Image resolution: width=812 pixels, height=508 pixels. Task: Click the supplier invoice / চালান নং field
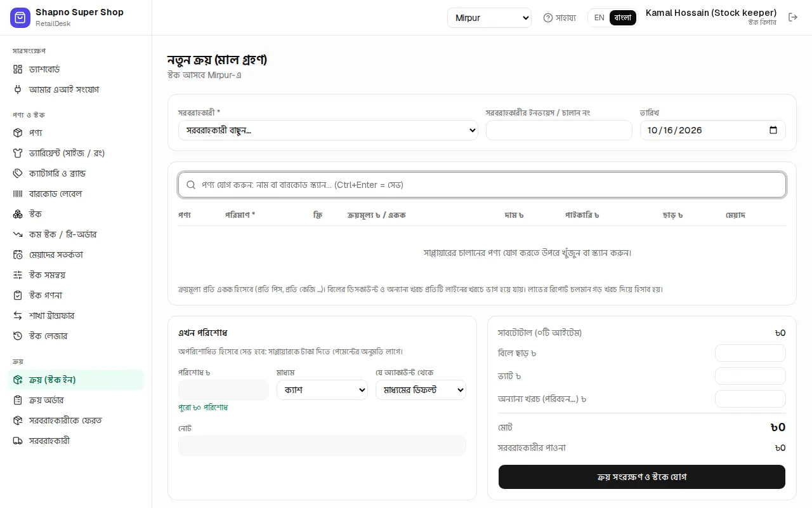click(x=559, y=130)
